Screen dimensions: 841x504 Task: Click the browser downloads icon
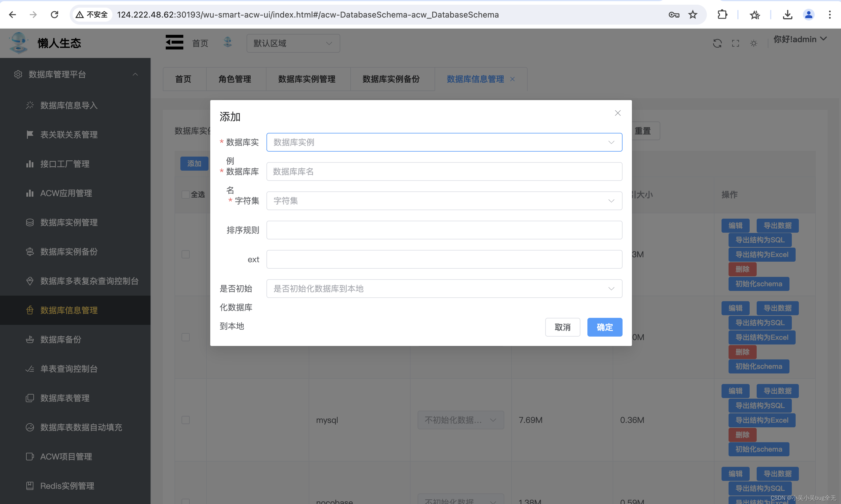(787, 15)
